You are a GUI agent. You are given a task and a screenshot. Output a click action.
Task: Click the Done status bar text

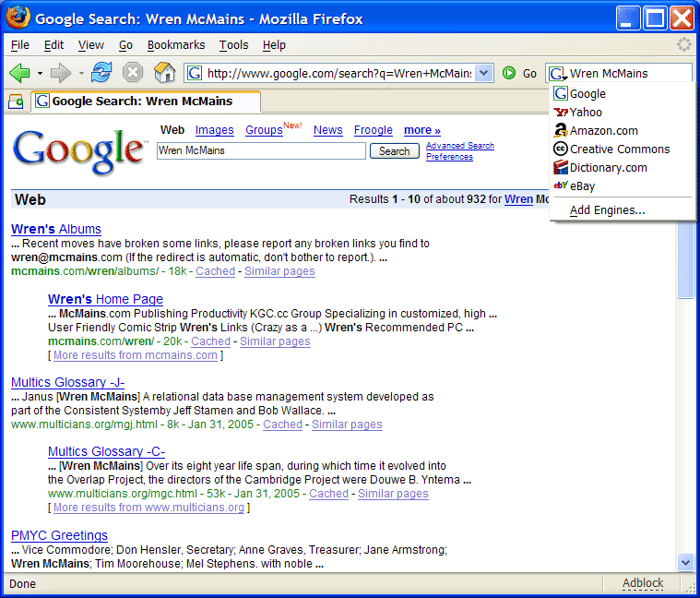point(22,584)
